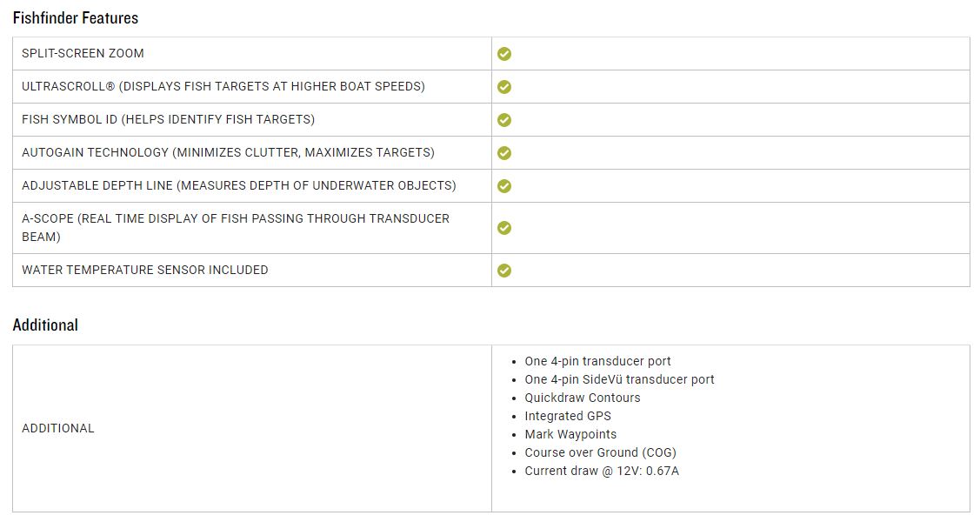The width and height of the screenshot is (980, 522).
Task: Click the One 4-pin SideVü transducer port item
Action: [x=619, y=379]
